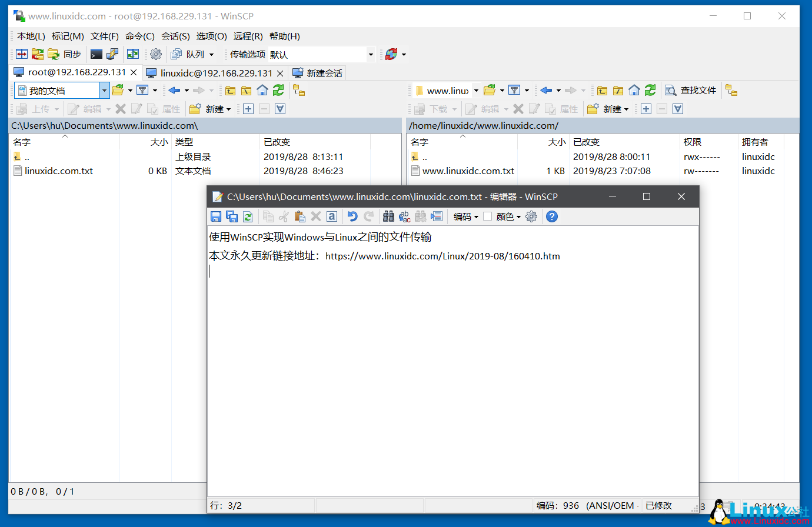The image size is (812, 527).
Task: Expand the transfer settings (默认) combo box
Action: tap(371, 54)
